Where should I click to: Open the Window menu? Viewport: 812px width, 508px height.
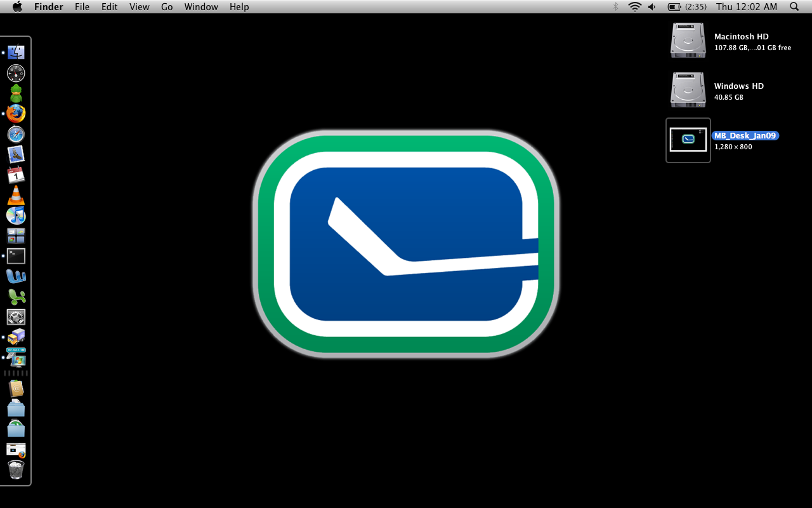pyautogui.click(x=201, y=6)
